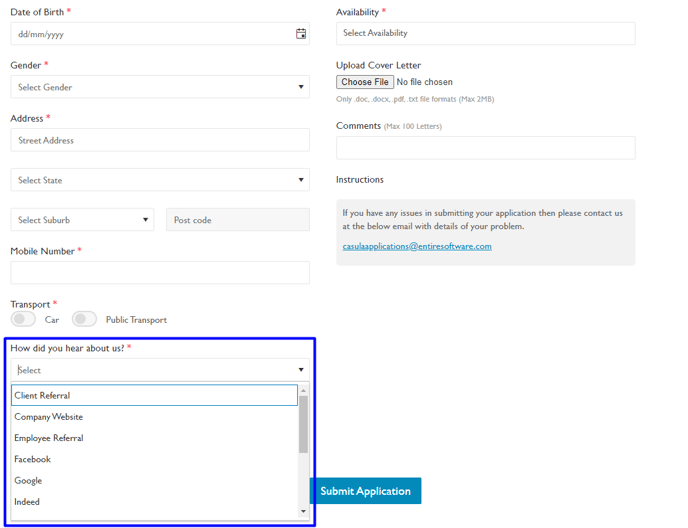Click the Submit Application button
The height and width of the screenshot is (528, 688).
click(366, 491)
